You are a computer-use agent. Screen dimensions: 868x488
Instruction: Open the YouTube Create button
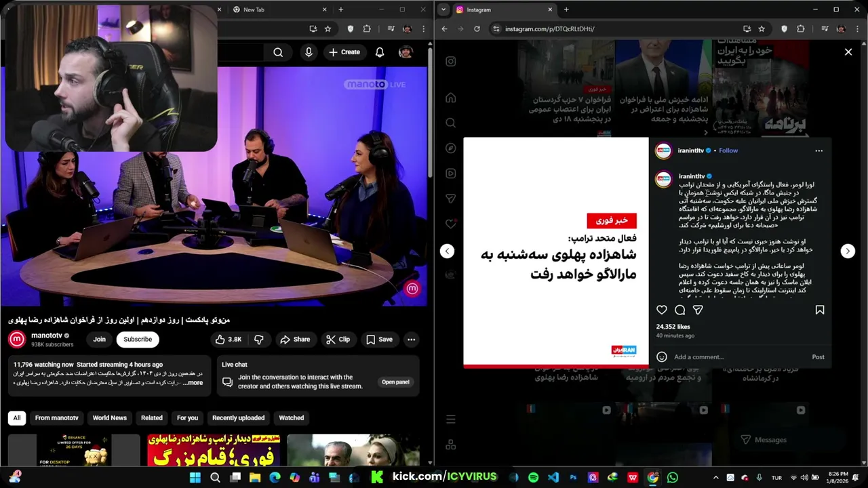coord(344,52)
